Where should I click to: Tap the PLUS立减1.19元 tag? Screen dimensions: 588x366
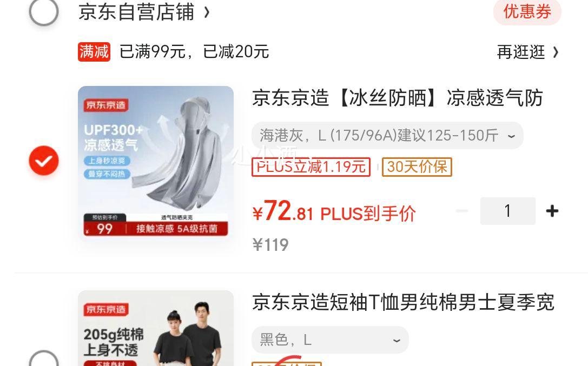pyautogui.click(x=311, y=167)
